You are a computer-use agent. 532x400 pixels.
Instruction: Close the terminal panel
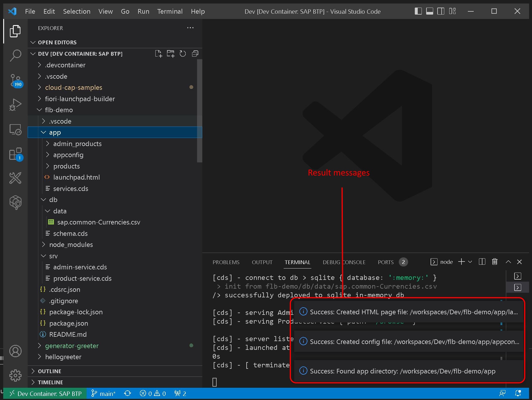click(x=519, y=262)
